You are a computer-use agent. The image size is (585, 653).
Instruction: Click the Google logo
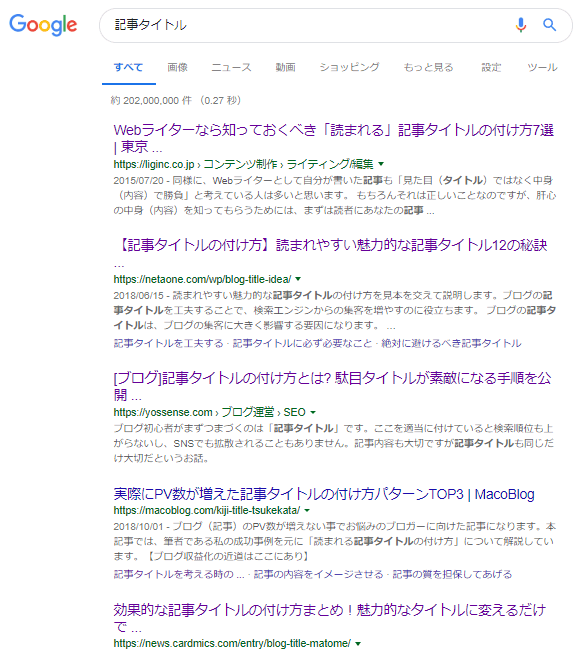43,25
